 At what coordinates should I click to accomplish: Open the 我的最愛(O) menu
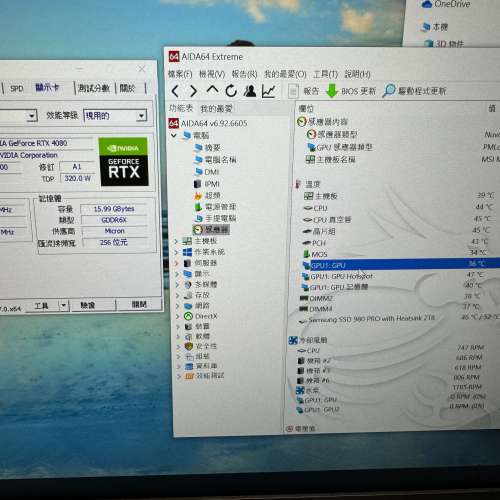point(285,74)
